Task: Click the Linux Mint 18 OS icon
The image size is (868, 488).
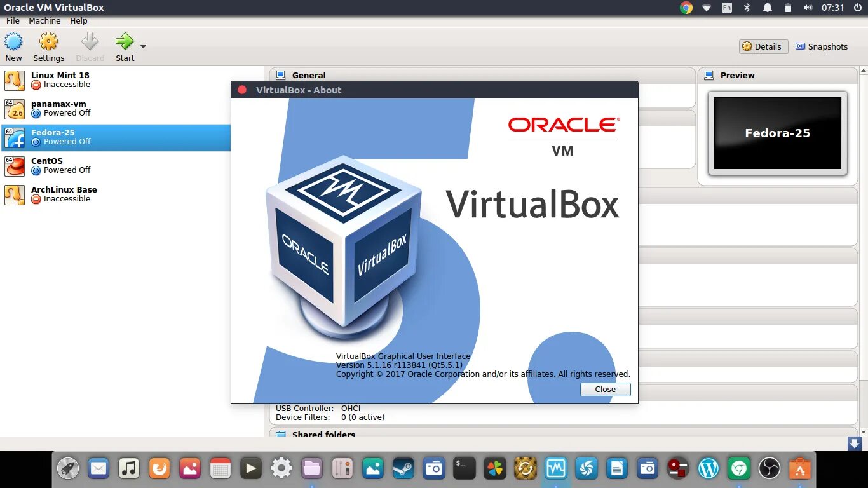Action: (15, 80)
